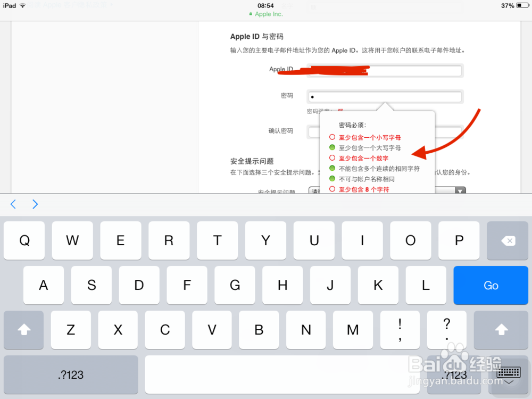Tap the Y key
532x399 pixels.
pos(265,240)
